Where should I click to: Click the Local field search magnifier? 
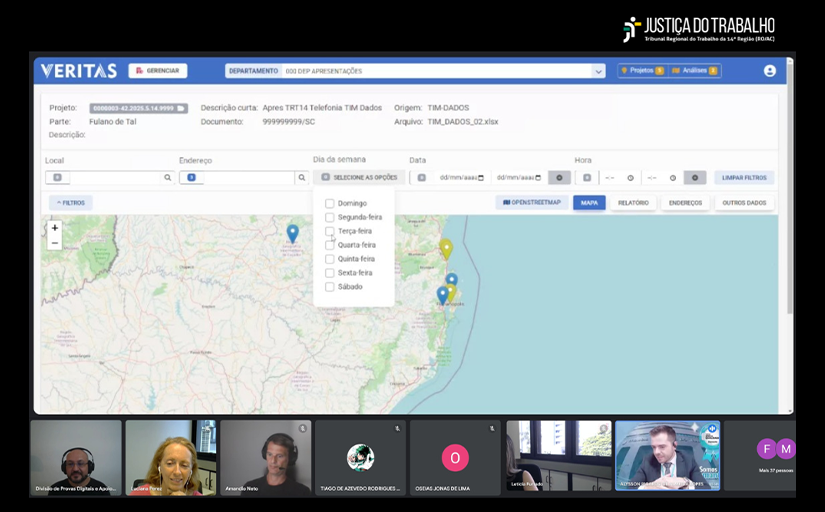[167, 178]
